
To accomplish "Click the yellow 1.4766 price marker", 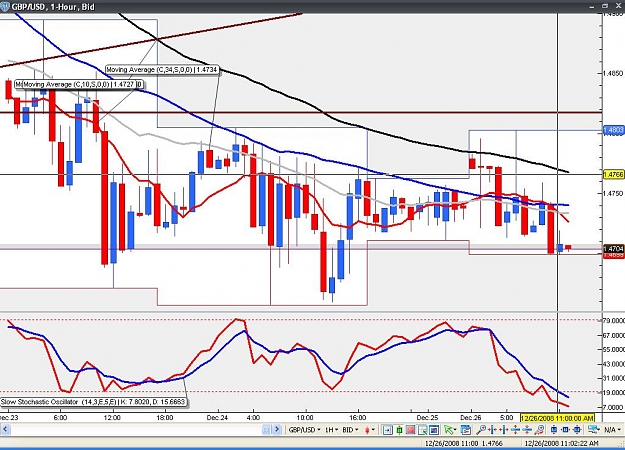I will [x=613, y=175].
